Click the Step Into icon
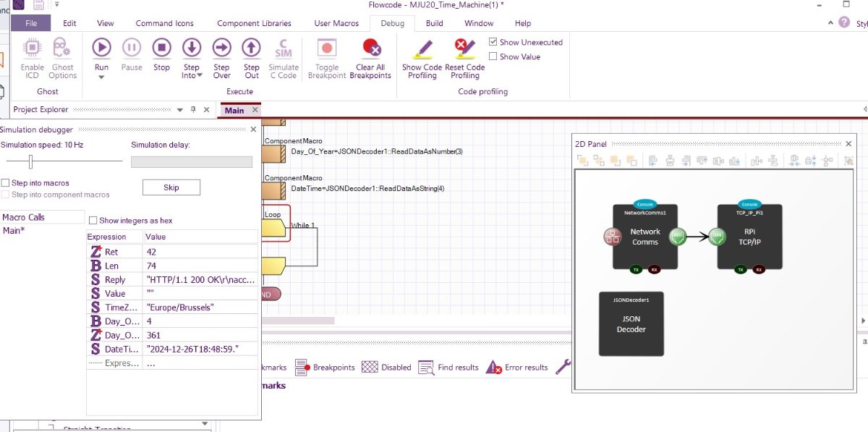The height and width of the screenshot is (432, 868). pyautogui.click(x=191, y=48)
